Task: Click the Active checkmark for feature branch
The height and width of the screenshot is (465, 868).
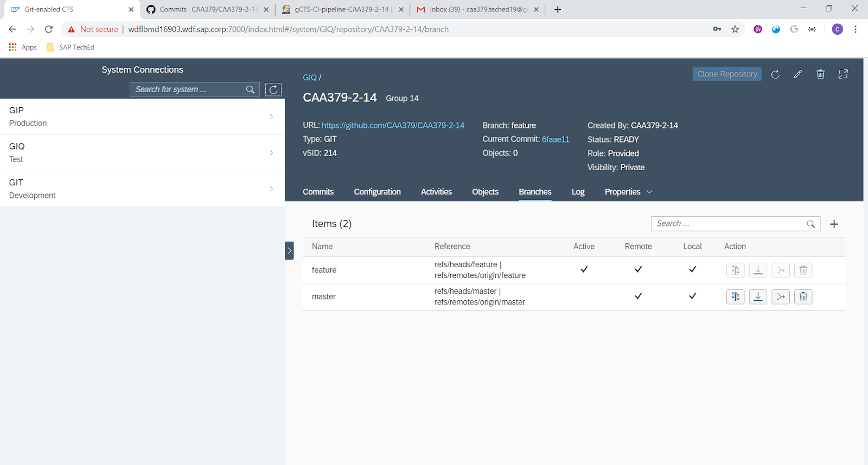Action: [x=584, y=269]
